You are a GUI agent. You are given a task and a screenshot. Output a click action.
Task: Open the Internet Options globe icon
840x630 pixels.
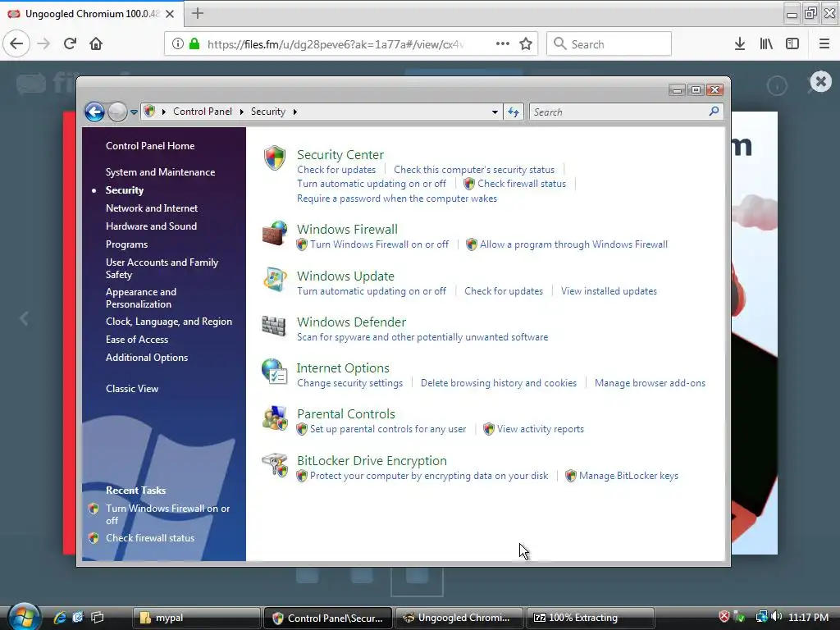click(x=275, y=372)
